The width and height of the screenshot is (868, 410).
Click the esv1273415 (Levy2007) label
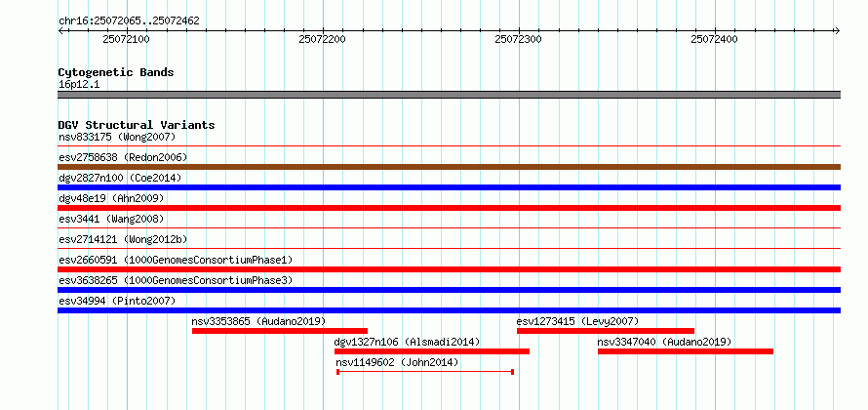[x=577, y=321]
